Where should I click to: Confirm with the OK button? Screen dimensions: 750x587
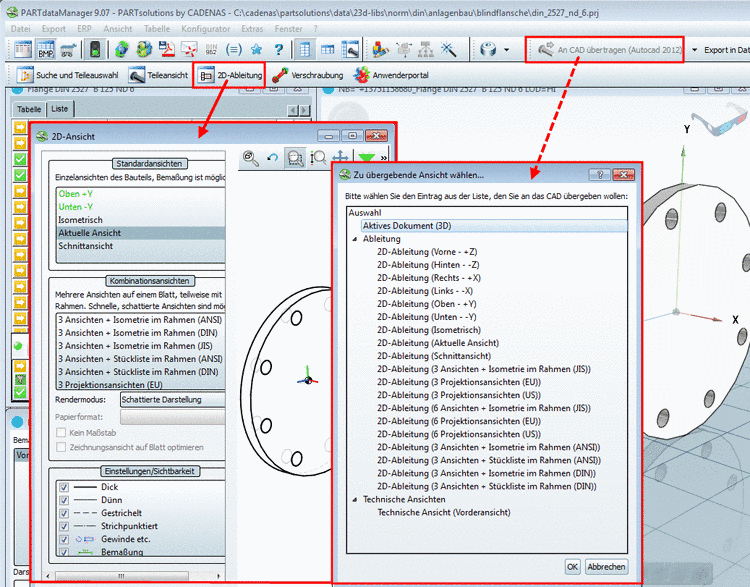[x=572, y=566]
